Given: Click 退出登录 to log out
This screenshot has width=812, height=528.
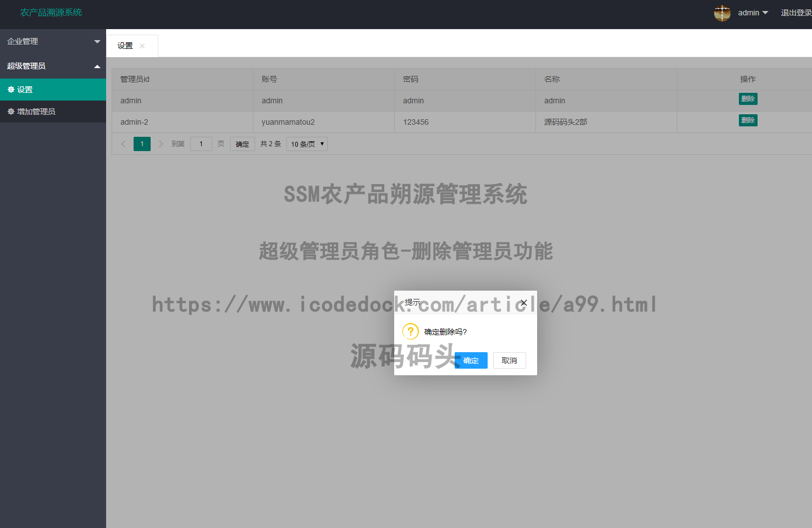Looking at the screenshot, I should pyautogui.click(x=795, y=13).
